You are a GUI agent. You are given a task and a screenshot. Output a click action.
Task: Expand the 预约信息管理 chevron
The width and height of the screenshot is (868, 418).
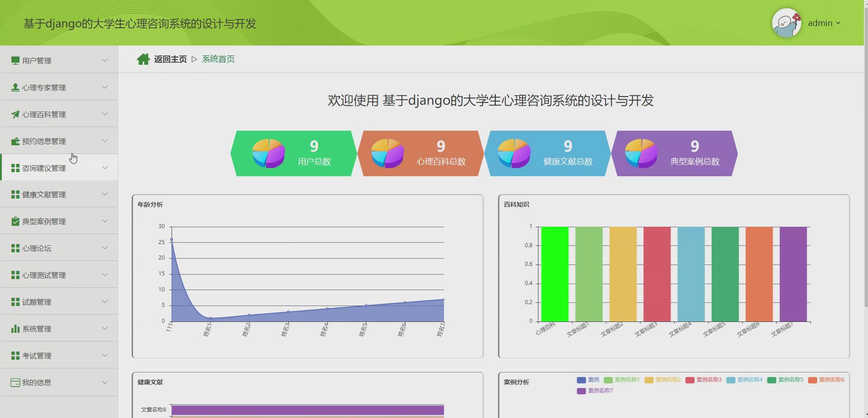[x=105, y=140]
